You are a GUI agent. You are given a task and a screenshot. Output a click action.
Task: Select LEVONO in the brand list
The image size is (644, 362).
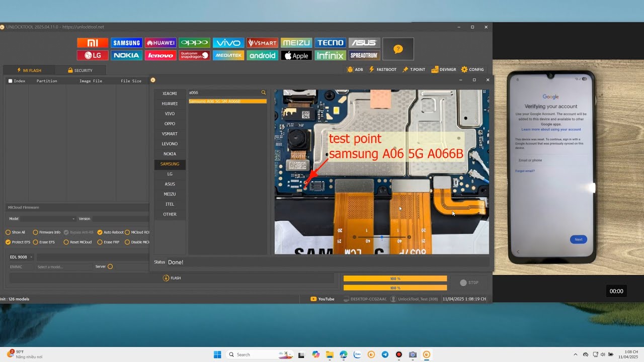[170, 144]
